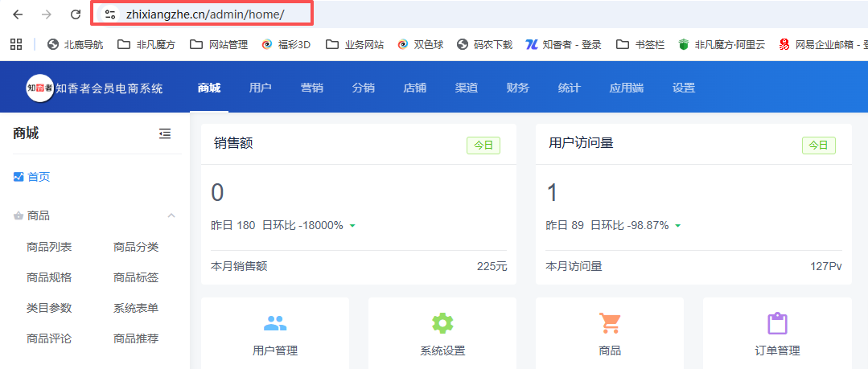Reload the page with refresh icon
868x369 pixels.
coord(76,14)
